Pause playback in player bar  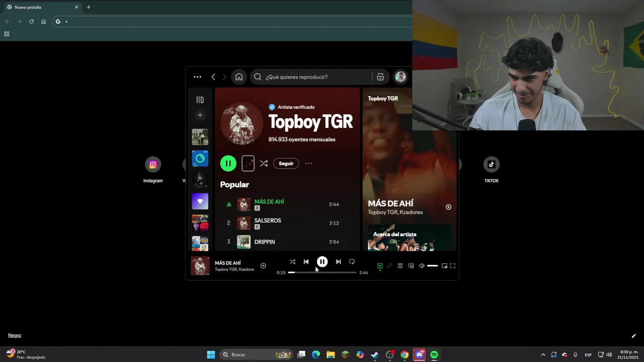click(x=322, y=262)
